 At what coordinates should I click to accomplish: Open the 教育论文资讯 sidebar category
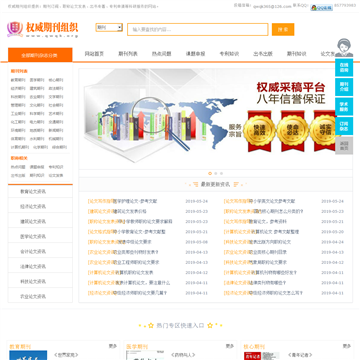(x=40, y=192)
